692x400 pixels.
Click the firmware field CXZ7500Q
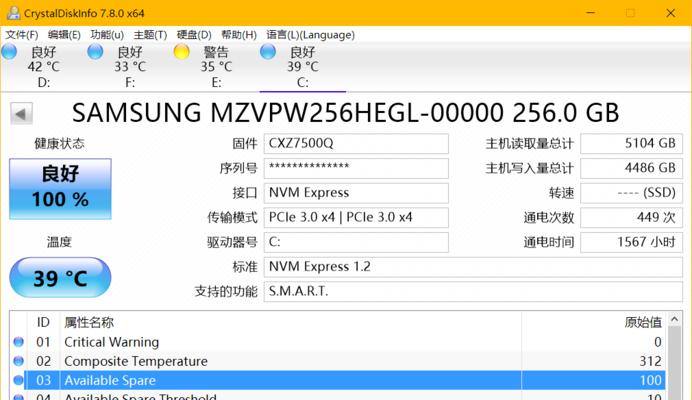point(356,143)
